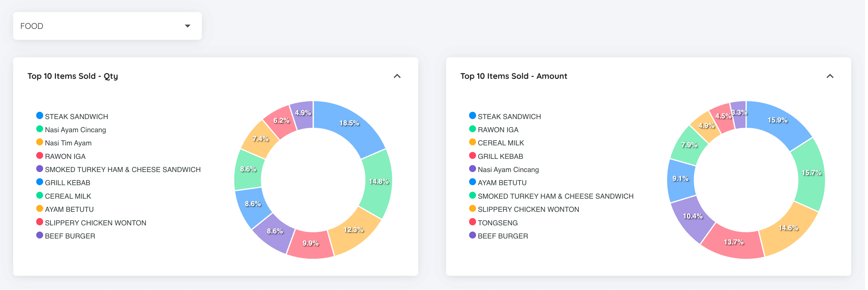Toggle SMOKED TURKEY HAM legend in Qty chart
This screenshot has width=868, height=290.
(118, 169)
